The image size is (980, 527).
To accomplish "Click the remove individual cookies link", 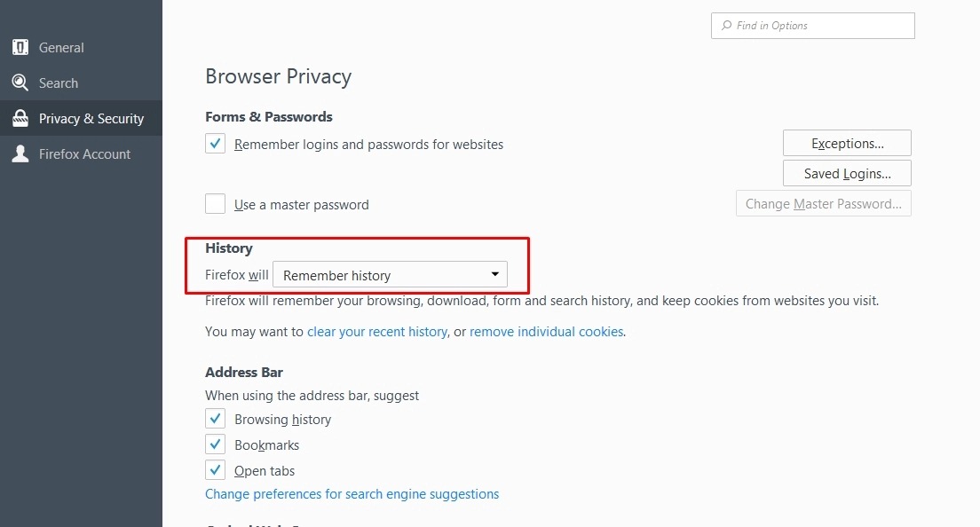I will [547, 332].
